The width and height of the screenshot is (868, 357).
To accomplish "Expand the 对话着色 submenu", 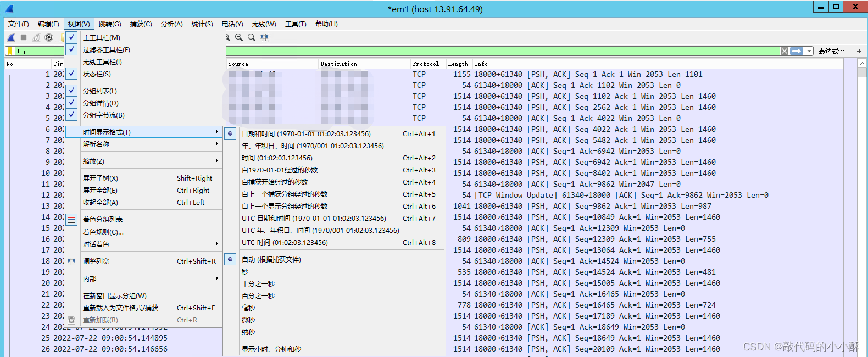I will point(143,244).
